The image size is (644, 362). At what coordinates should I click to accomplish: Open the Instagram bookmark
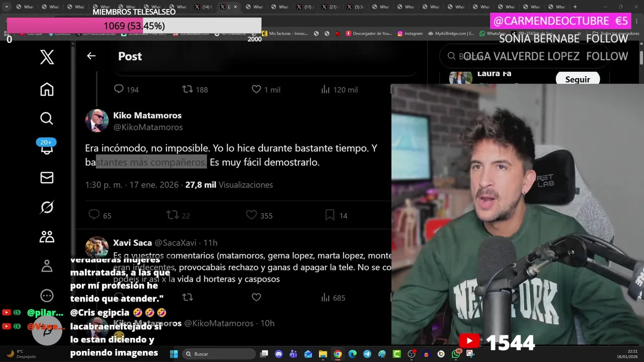tap(410, 34)
